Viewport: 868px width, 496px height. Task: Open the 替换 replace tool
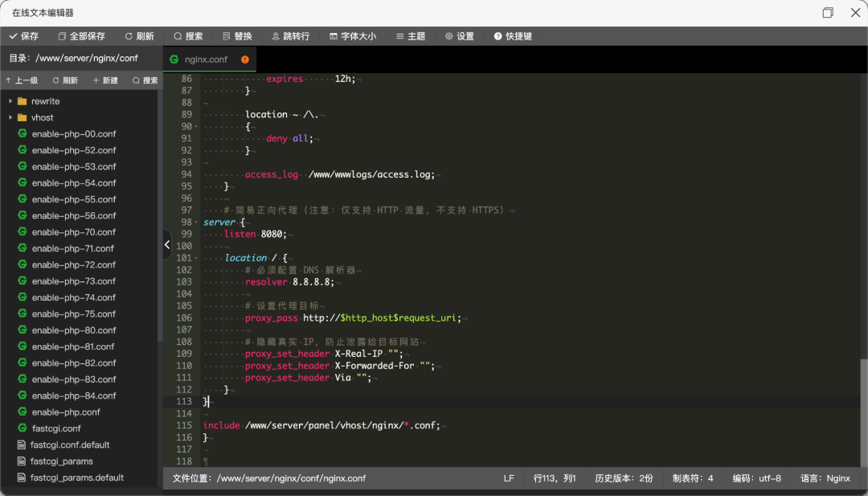tap(238, 35)
